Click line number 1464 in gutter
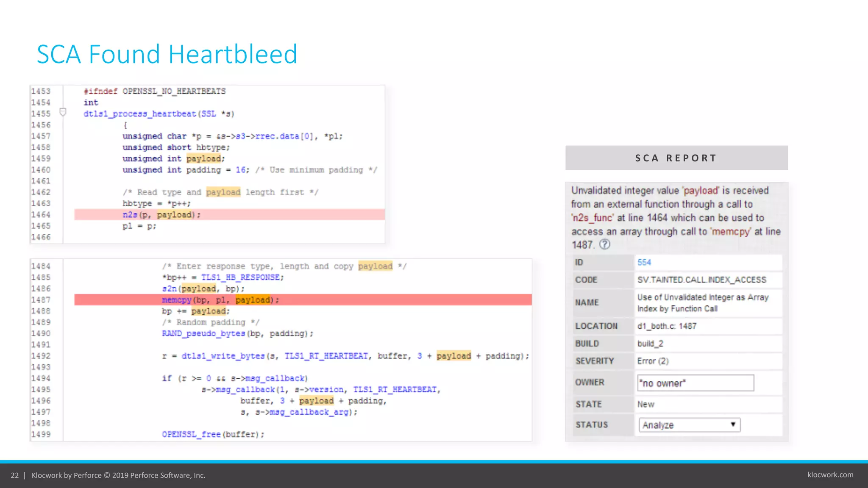This screenshot has height=488, width=868. pos(41,215)
